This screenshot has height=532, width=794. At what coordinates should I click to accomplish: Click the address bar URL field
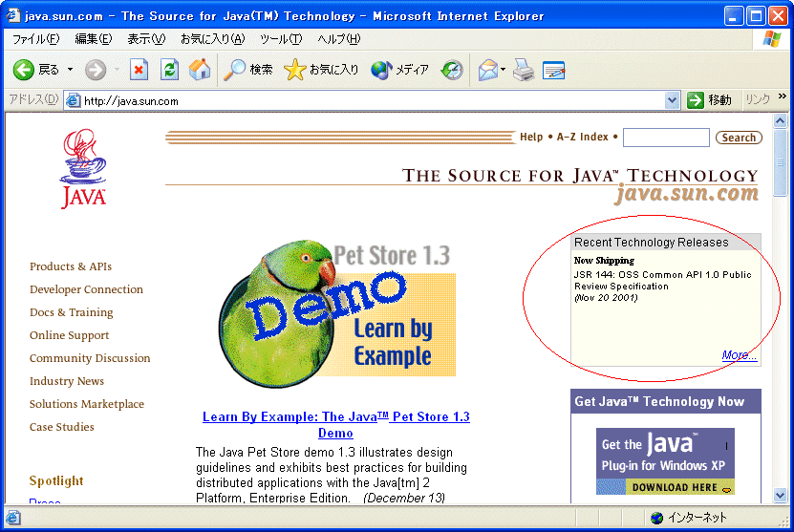pyautogui.click(x=374, y=100)
